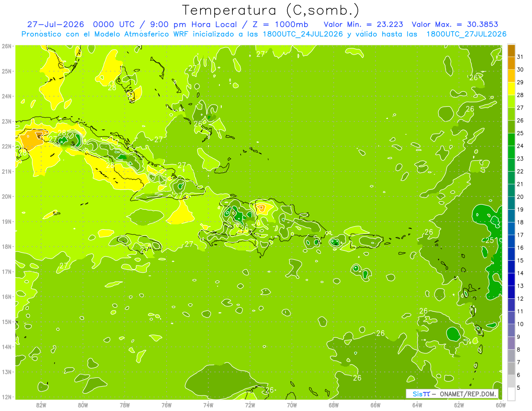Click the "82W" longitude axis label
The width and height of the screenshot is (532, 411).
tap(41, 405)
